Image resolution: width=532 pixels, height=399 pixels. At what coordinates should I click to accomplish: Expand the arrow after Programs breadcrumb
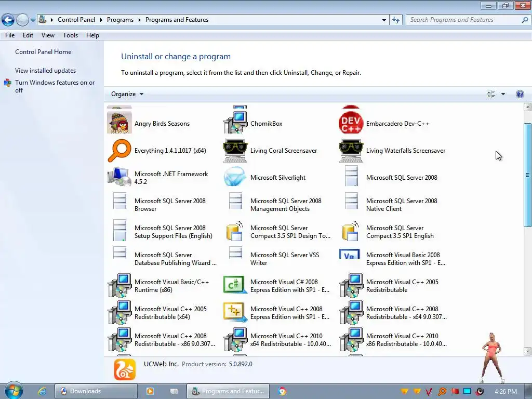pyautogui.click(x=139, y=20)
